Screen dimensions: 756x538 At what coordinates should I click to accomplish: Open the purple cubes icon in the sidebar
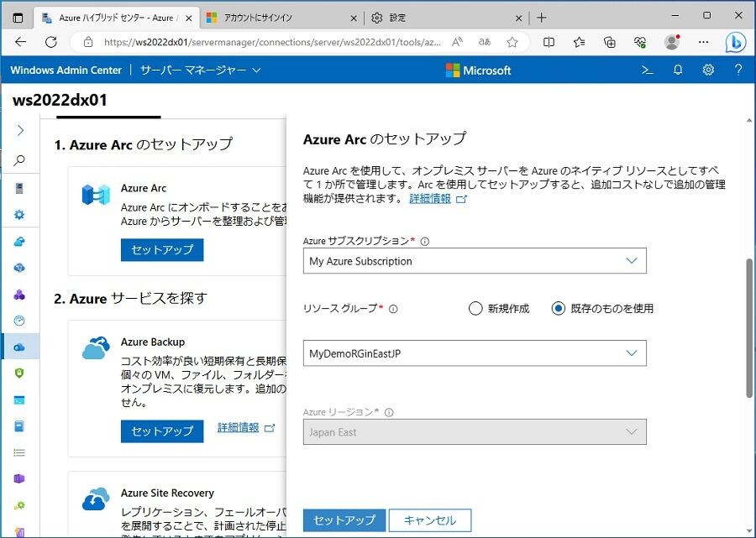click(x=19, y=295)
